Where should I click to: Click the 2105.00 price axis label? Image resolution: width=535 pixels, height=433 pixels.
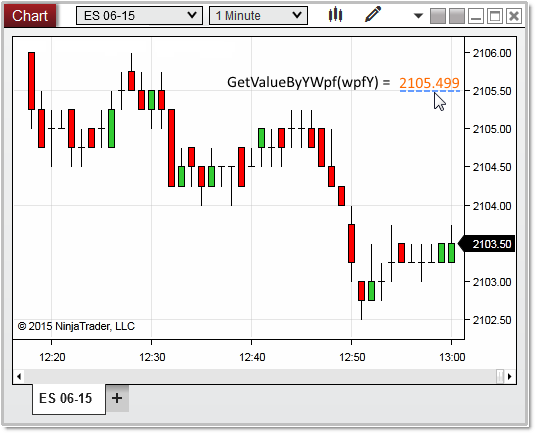[x=492, y=129]
